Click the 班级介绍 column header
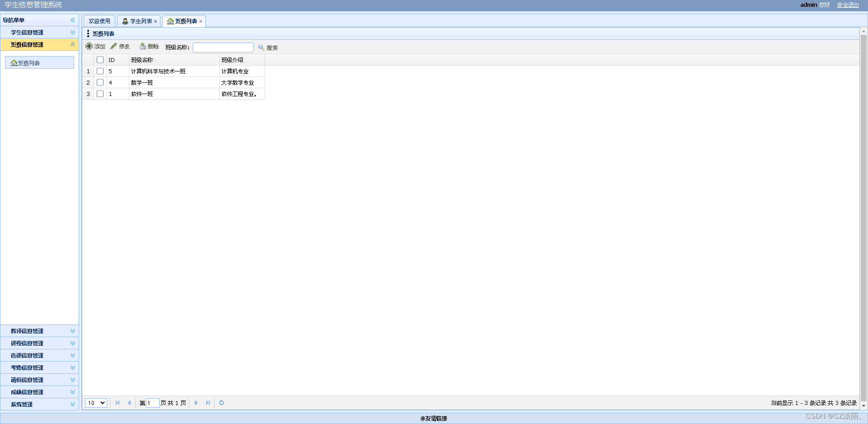868x424 pixels. [242, 60]
